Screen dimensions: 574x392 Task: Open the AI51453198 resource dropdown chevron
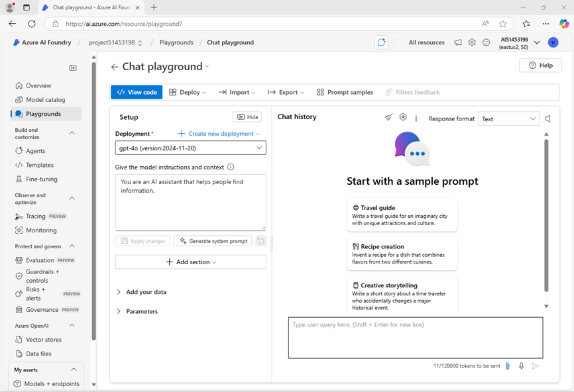tap(537, 42)
